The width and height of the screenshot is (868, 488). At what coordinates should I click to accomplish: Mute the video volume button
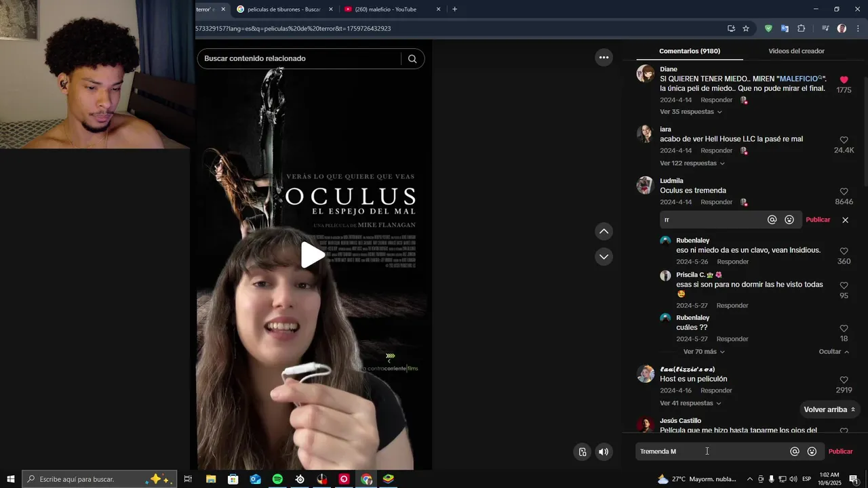pos(604,452)
